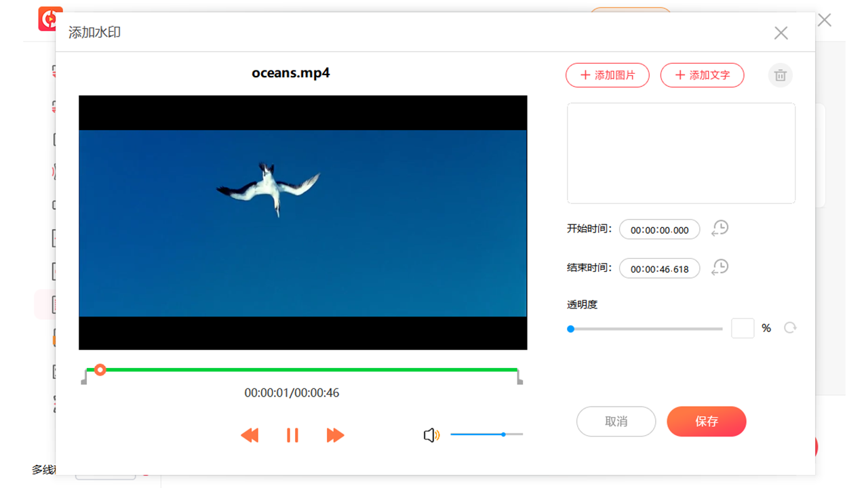Screen dimensions: 868x488
Task: Reset the transparency with the refresh icon
Action: [790, 328]
